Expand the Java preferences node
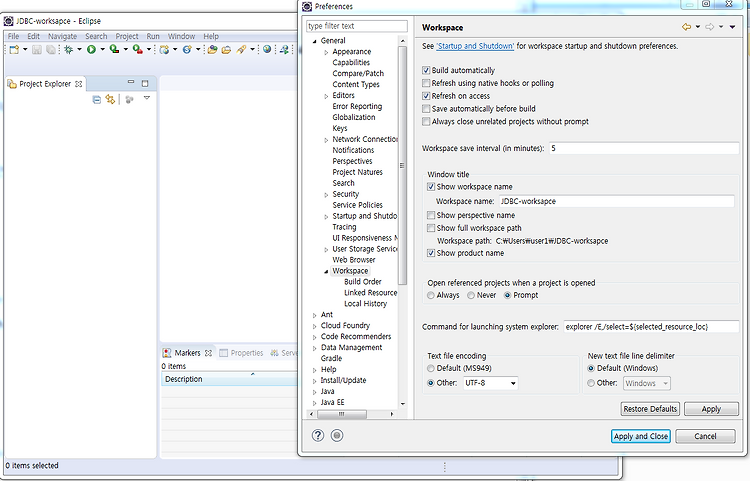Image resolution: width=750 pixels, height=481 pixels. 314,392
